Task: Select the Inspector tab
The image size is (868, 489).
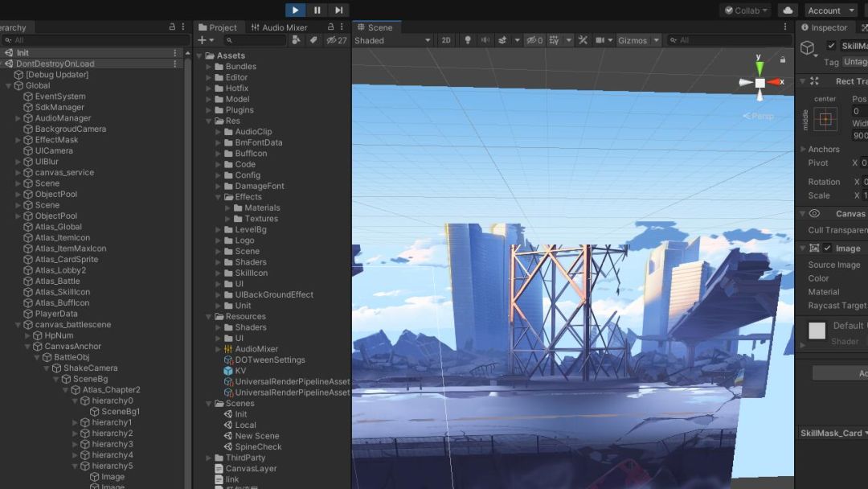Action: tap(823, 27)
